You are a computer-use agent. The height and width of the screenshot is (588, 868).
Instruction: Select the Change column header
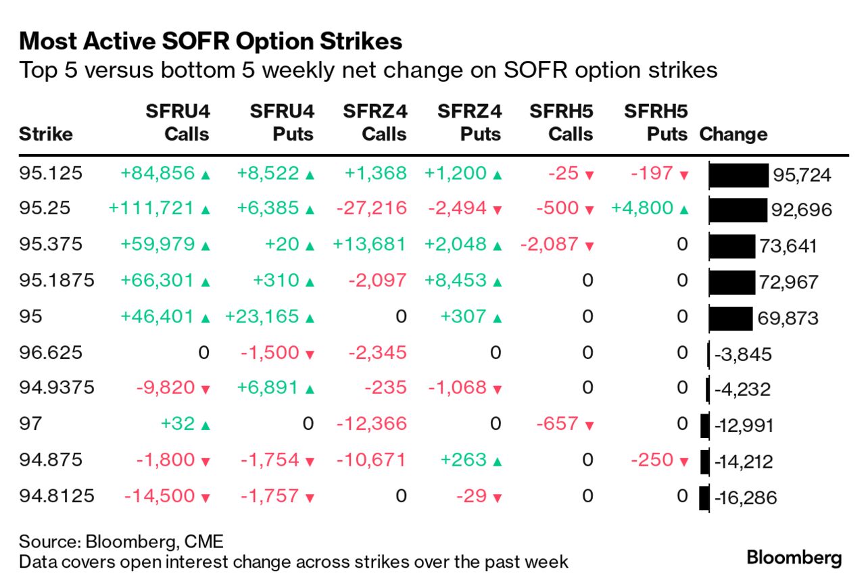[733, 134]
